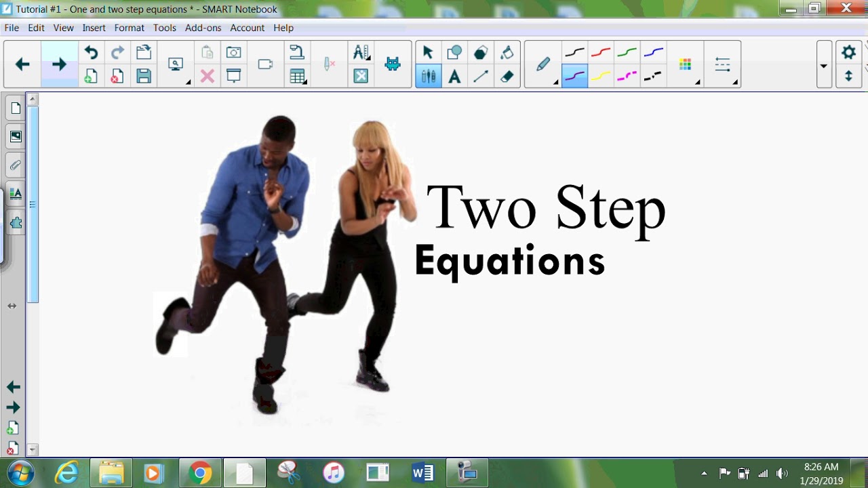Screen dimensions: 868x488
Task: Advance to next page with toolbar forward arrow
Action: point(59,64)
